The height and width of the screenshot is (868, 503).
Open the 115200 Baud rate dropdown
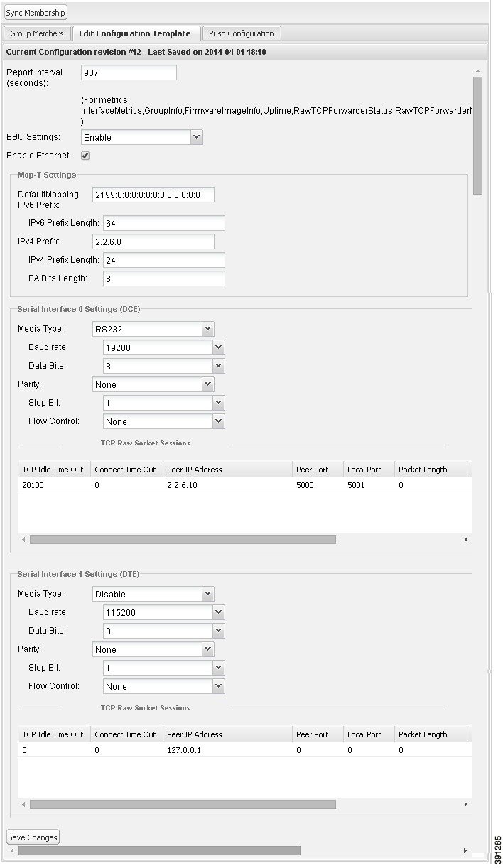point(219,612)
